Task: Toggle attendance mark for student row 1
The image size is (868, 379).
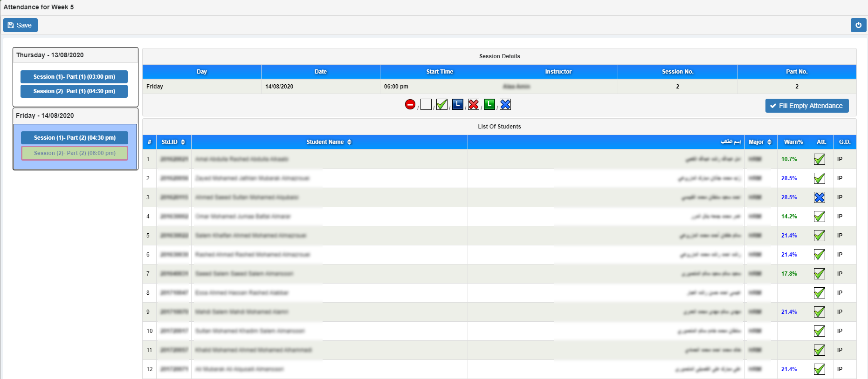Action: pos(820,159)
